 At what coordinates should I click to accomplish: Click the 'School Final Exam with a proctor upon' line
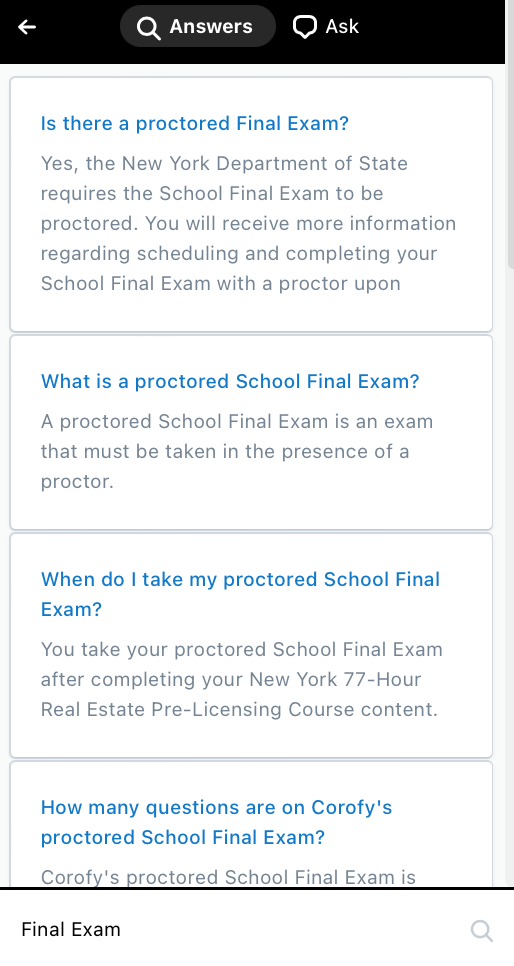pyautogui.click(x=221, y=283)
